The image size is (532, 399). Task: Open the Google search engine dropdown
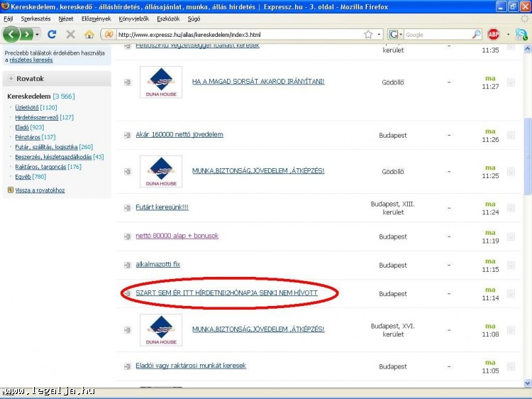396,34
